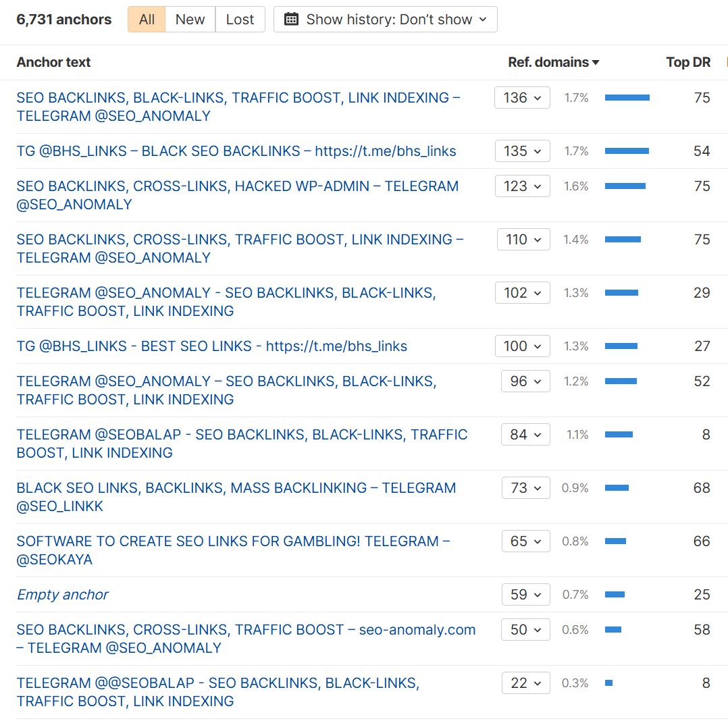Click Top DR value 66
728x721 pixels.
[702, 541]
